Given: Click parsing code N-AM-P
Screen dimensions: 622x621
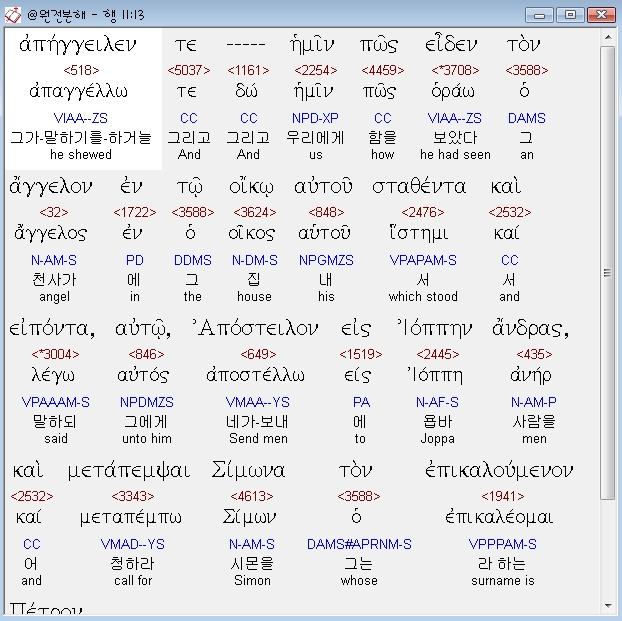Looking at the screenshot, I should coord(534,402).
